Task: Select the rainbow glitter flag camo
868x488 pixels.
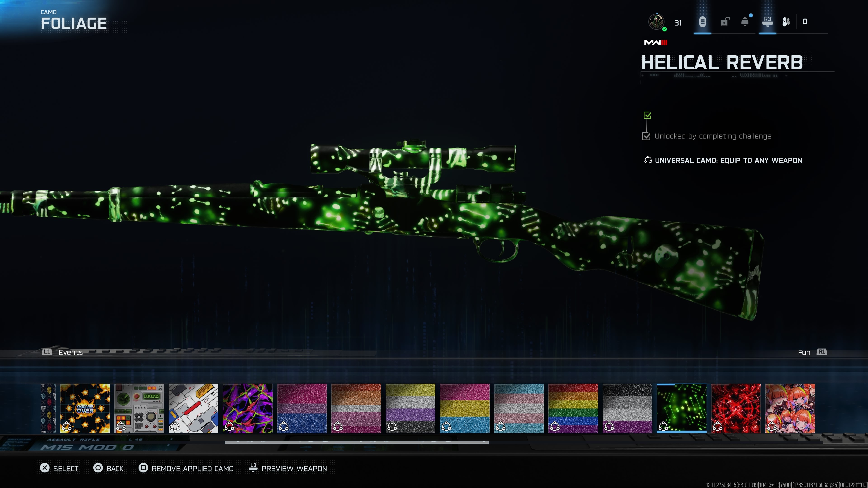Action: click(573, 408)
